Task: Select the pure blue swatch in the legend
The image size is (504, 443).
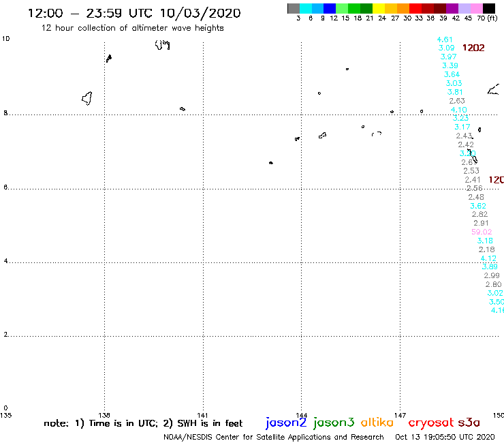Action: [x=330, y=8]
